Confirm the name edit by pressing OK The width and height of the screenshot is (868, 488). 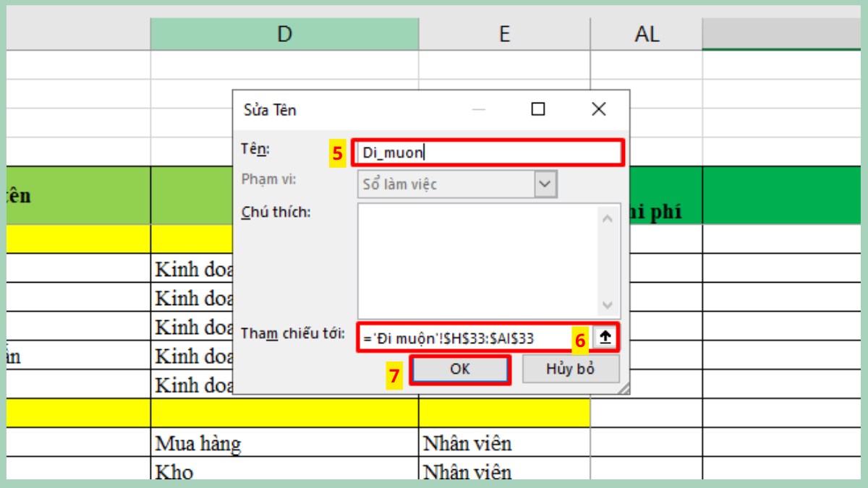pos(461,370)
